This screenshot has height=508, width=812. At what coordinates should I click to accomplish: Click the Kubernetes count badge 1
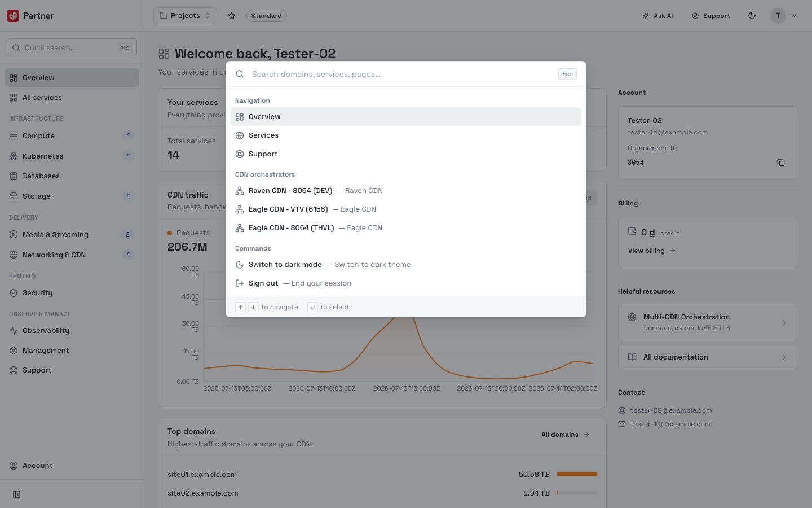tap(129, 156)
